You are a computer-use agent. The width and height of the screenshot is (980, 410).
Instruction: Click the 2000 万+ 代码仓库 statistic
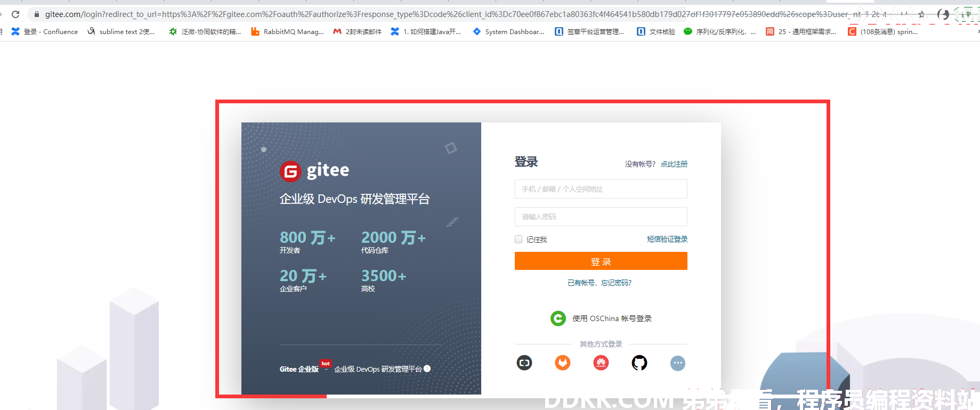click(394, 241)
